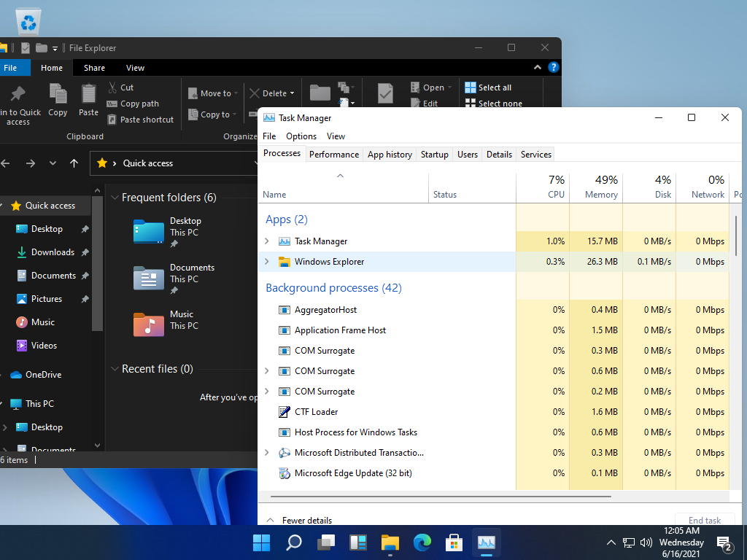
Task: Open the Desktop folder thumbnail in Frequent folders
Action: coord(148,232)
